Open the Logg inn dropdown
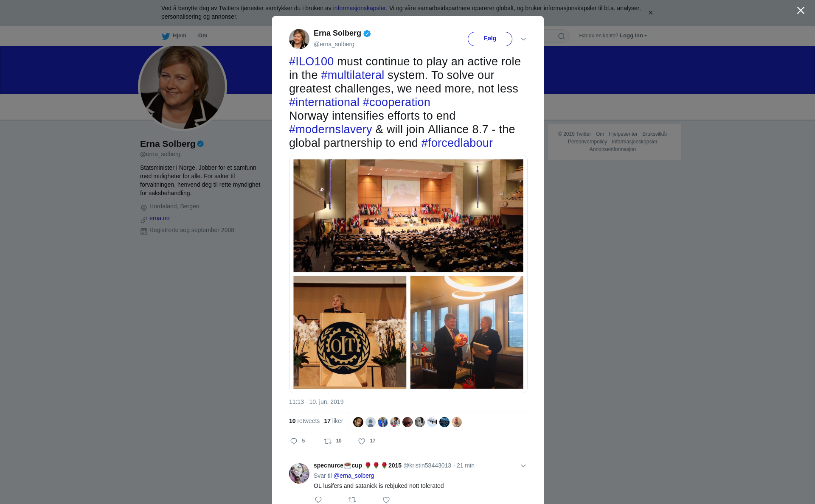The height and width of the screenshot is (504, 815). pyautogui.click(x=633, y=36)
